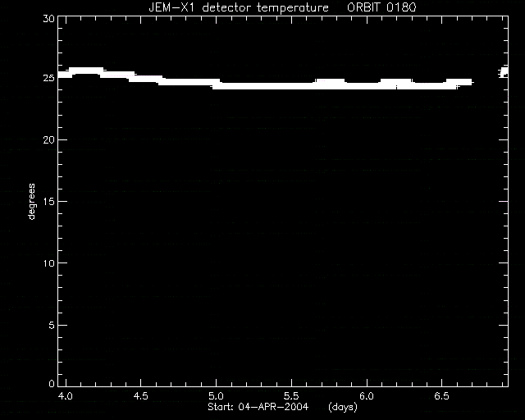Click the (days) x-axis unit label

coord(343,407)
